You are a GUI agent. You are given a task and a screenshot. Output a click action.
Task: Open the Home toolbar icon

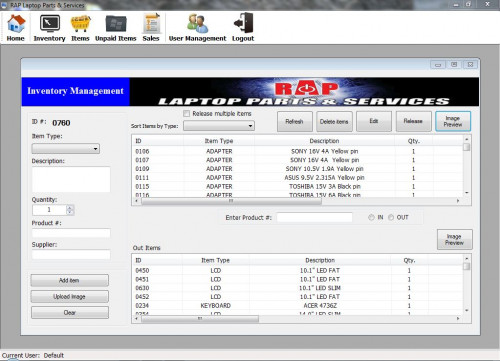click(x=16, y=24)
